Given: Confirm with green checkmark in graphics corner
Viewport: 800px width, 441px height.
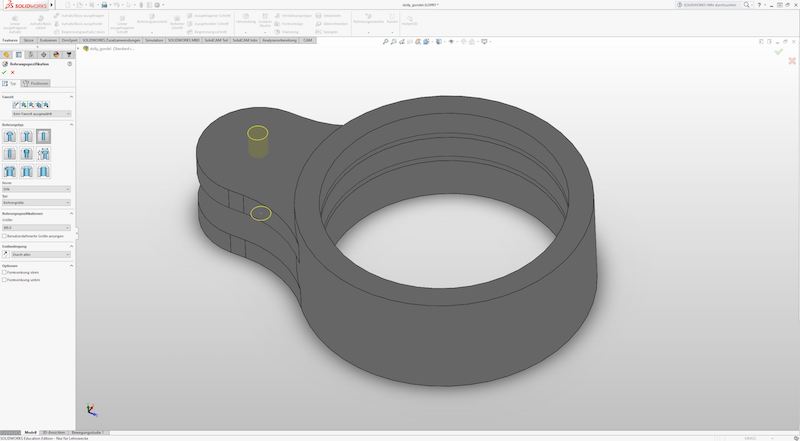Looking at the screenshot, I should point(778,52).
